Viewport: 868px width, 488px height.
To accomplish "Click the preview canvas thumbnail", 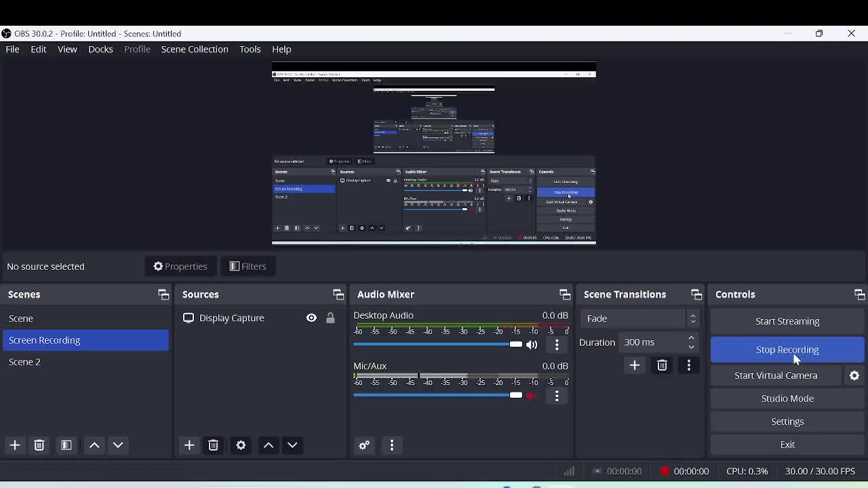I will 434,153.
